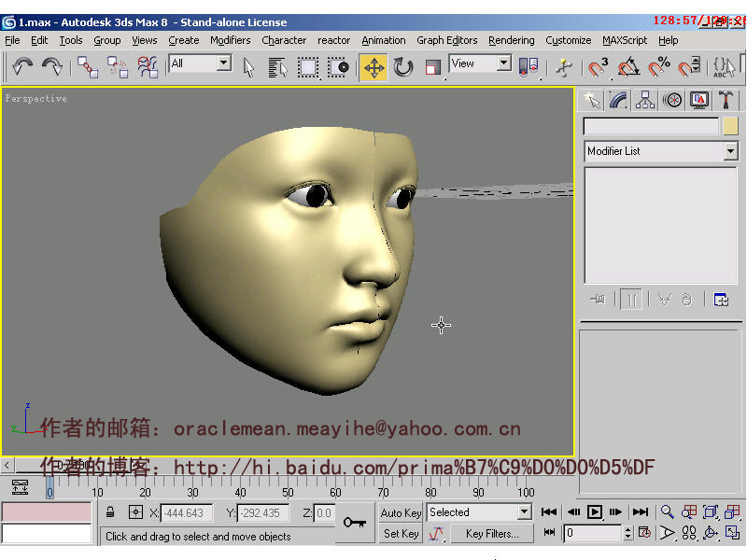Activate the Unlink Selection tool
The image size is (747, 560).
[118, 66]
